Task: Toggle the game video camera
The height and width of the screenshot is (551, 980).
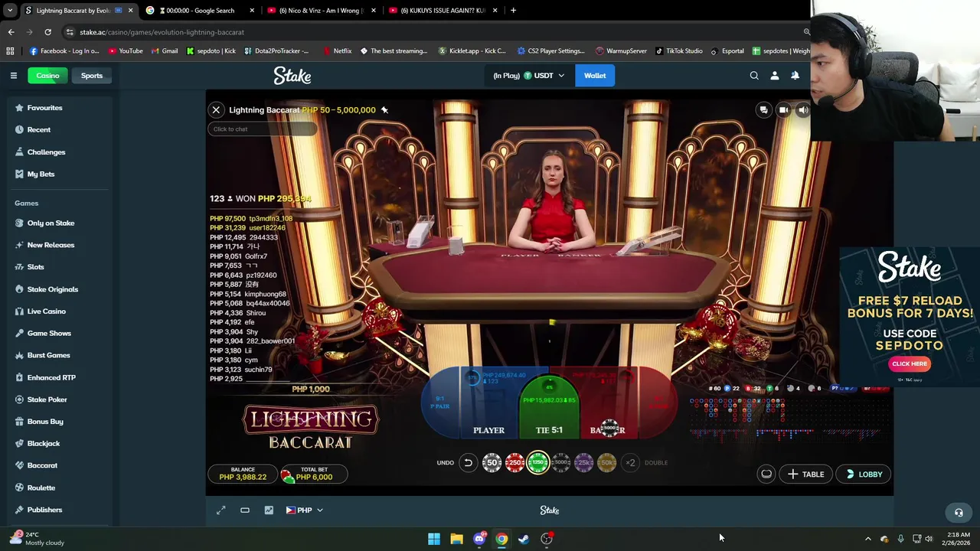Action: click(783, 110)
